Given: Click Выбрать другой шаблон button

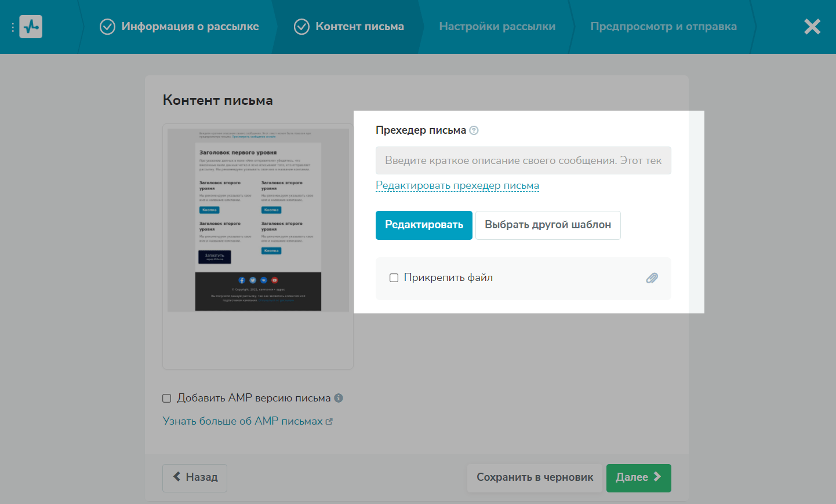Looking at the screenshot, I should [548, 225].
